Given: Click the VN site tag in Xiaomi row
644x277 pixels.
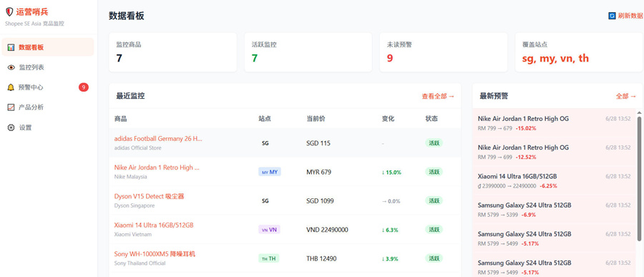Looking at the screenshot, I should point(270,230).
